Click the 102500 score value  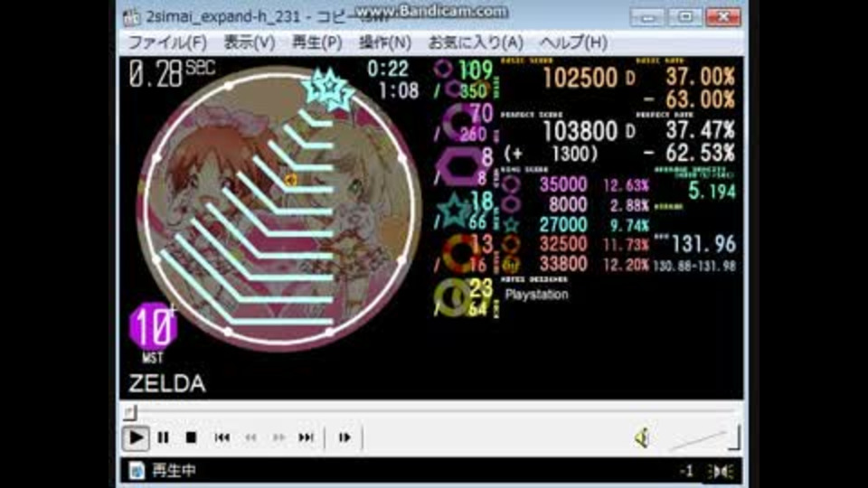coord(580,79)
